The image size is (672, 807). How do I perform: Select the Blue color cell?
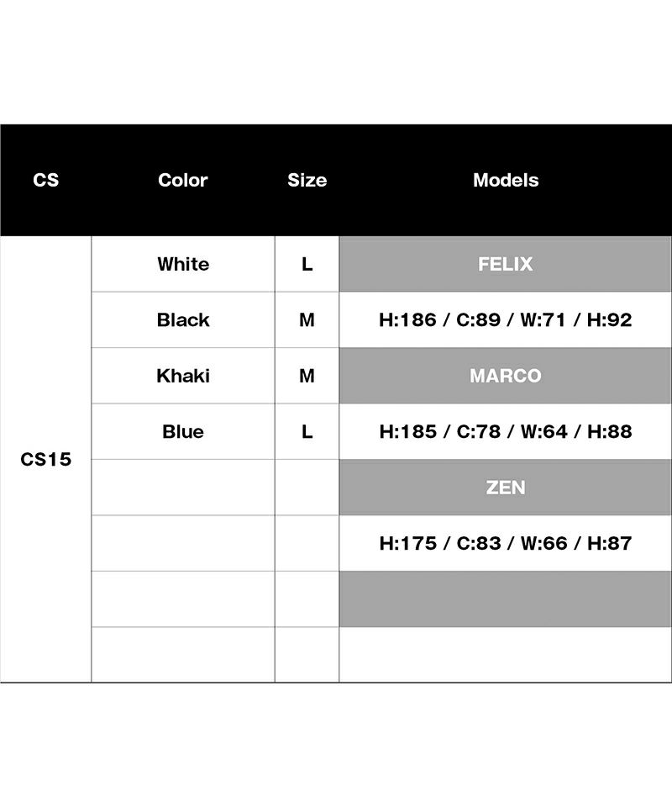coord(183,431)
